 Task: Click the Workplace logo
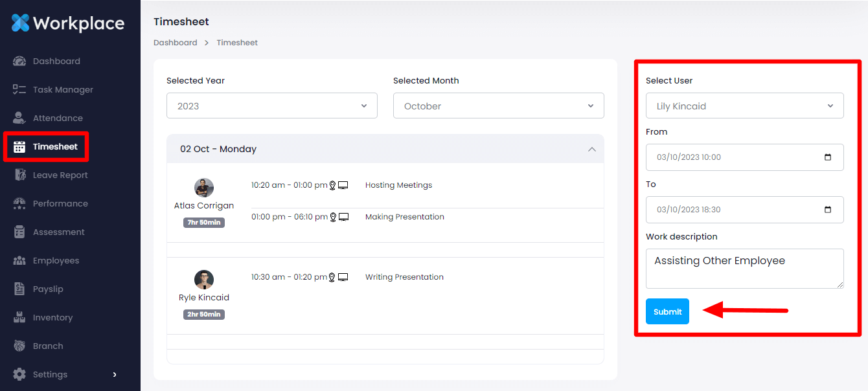[x=68, y=23]
